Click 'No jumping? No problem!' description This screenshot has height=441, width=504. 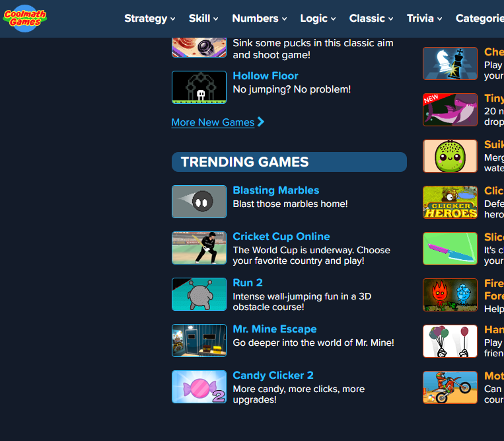pos(291,89)
